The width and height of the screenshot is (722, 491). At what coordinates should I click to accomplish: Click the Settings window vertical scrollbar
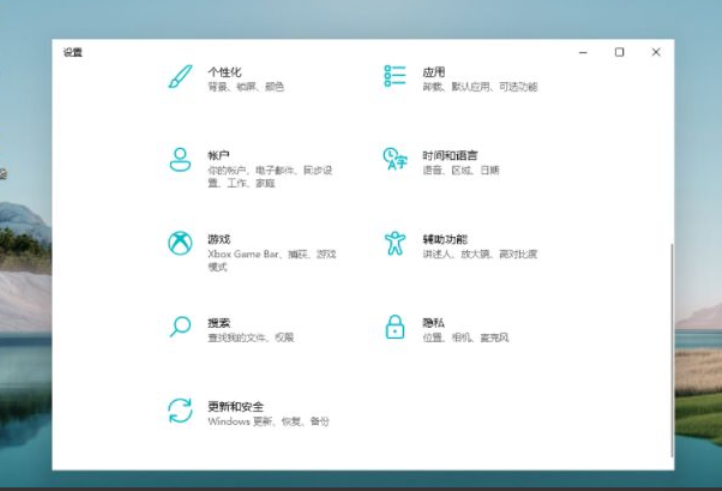pos(671,340)
